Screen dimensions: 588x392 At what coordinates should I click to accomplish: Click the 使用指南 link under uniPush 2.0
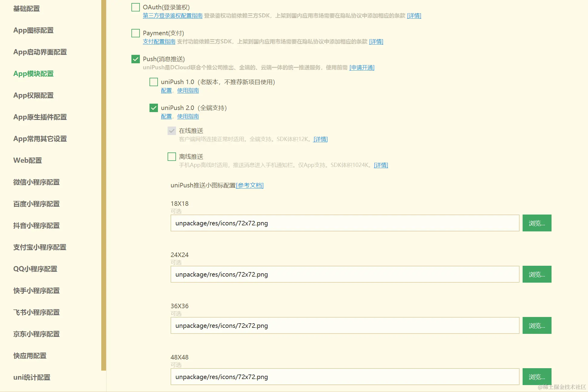pos(188,117)
